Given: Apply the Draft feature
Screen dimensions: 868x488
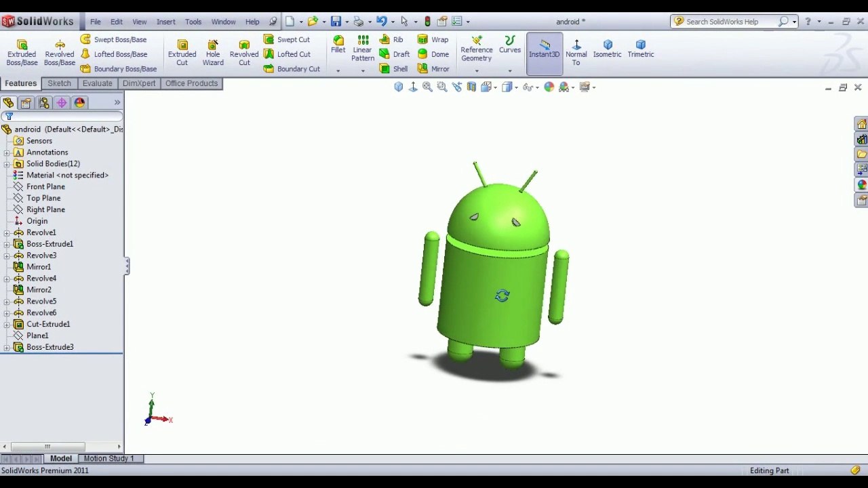Looking at the screenshot, I should pos(395,54).
